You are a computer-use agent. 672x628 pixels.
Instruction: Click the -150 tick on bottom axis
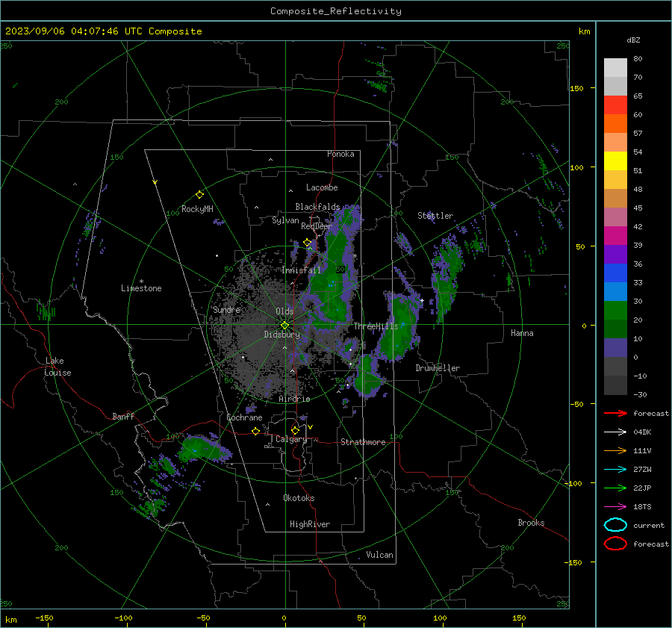click(x=45, y=618)
